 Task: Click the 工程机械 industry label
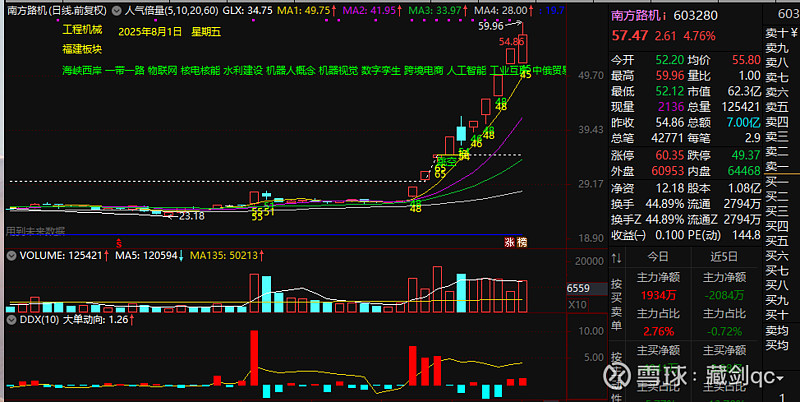(x=82, y=30)
